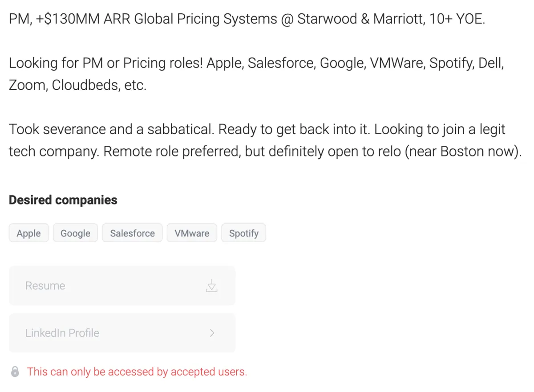Click the red accepted users notice
The height and width of the screenshot is (392, 534).
pyautogui.click(x=137, y=372)
